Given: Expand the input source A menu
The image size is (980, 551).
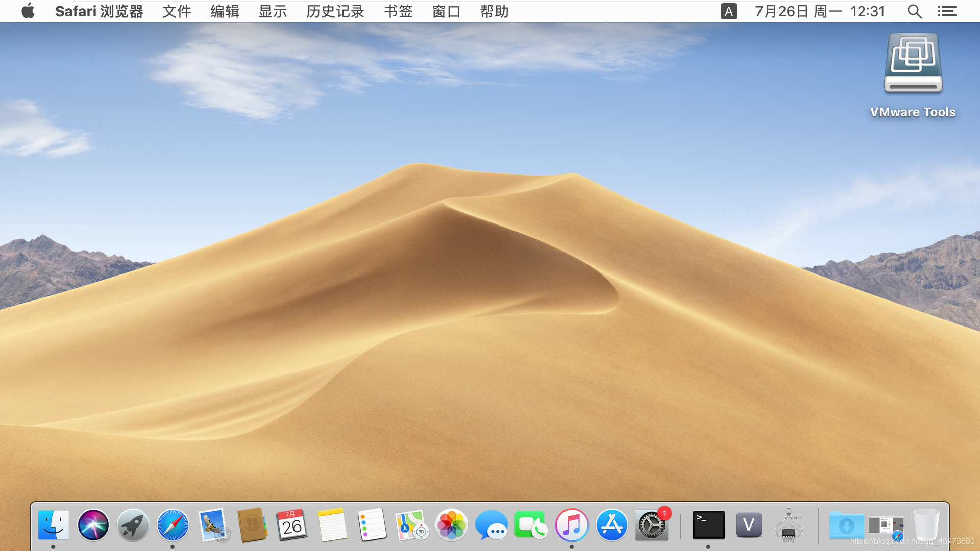Looking at the screenshot, I should tap(728, 11).
